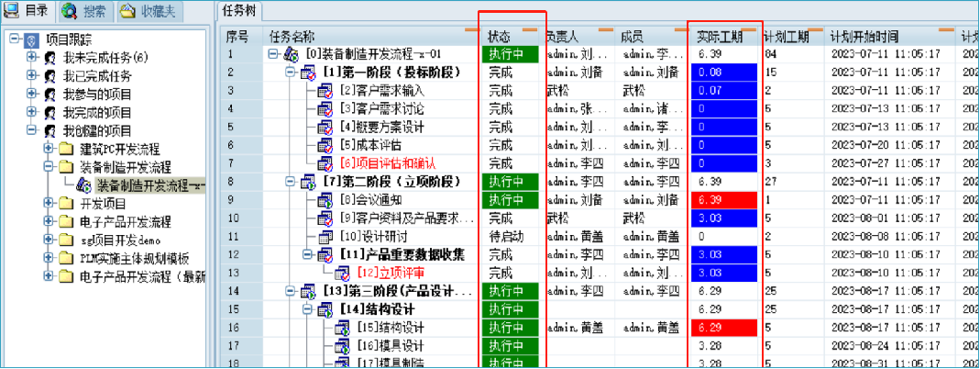Image resolution: width=980 pixels, height=369 pixels.
Task: Click the task icon beside [6]项目评估和确认
Action: click(325, 164)
